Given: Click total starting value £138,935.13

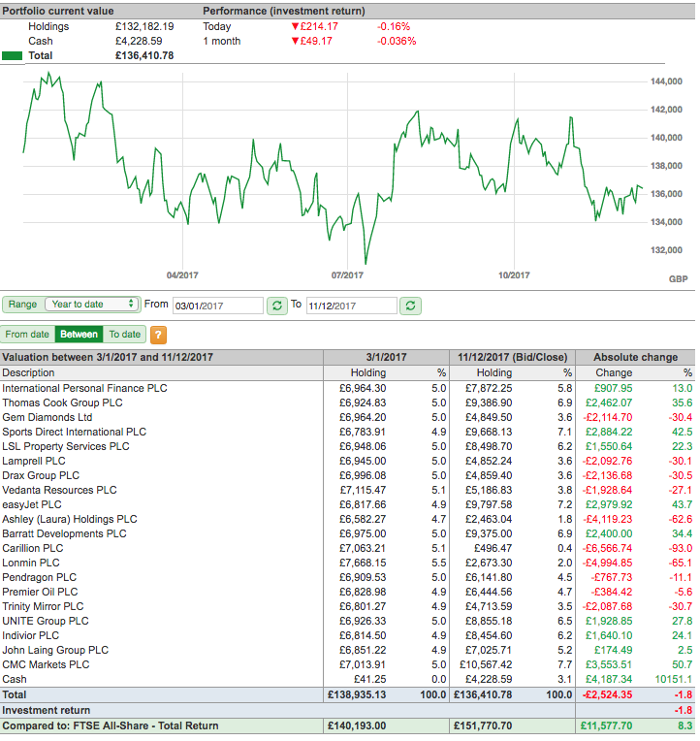Looking at the screenshot, I should [357, 694].
